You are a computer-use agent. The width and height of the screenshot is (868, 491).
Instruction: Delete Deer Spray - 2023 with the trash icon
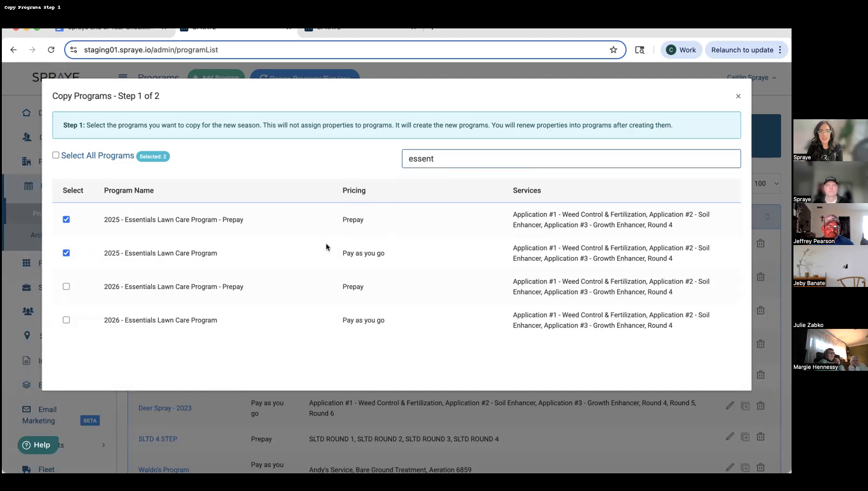click(761, 406)
